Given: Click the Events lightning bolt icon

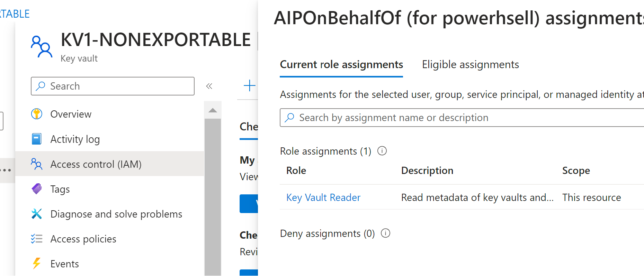Looking at the screenshot, I should 37,264.
